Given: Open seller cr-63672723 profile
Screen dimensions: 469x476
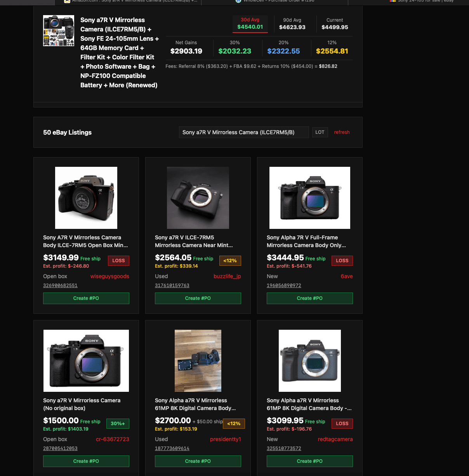Looking at the screenshot, I should (x=113, y=439).
